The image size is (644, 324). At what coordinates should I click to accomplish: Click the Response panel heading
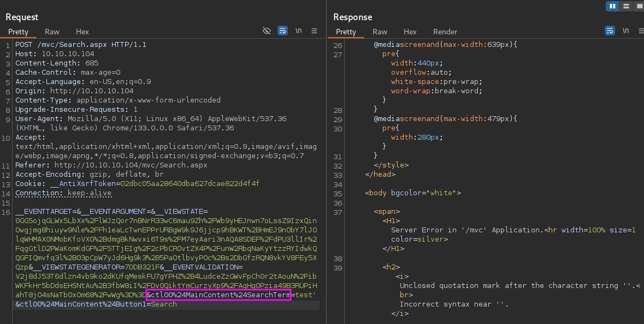(x=353, y=17)
